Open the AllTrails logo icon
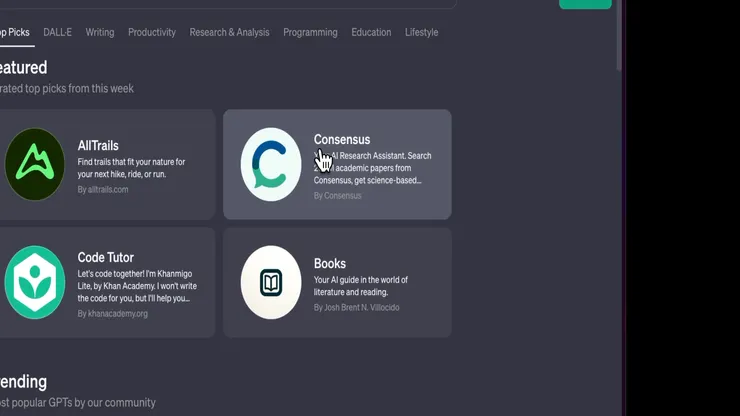 coord(34,164)
